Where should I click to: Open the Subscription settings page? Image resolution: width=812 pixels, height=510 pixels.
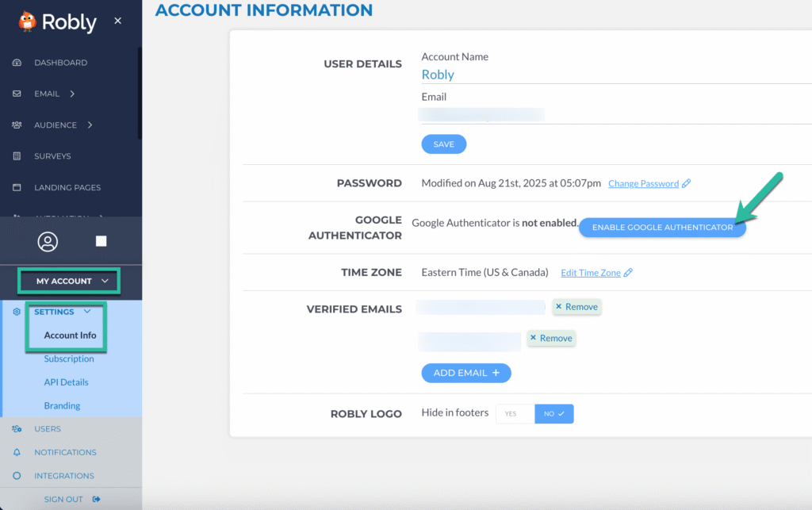click(x=69, y=359)
